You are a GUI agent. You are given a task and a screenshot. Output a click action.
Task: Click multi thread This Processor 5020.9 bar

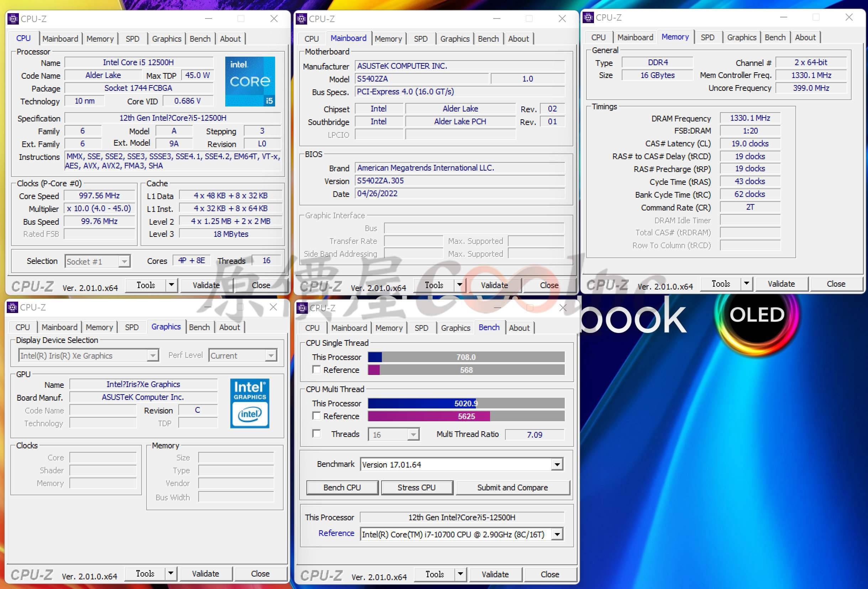[x=466, y=403]
